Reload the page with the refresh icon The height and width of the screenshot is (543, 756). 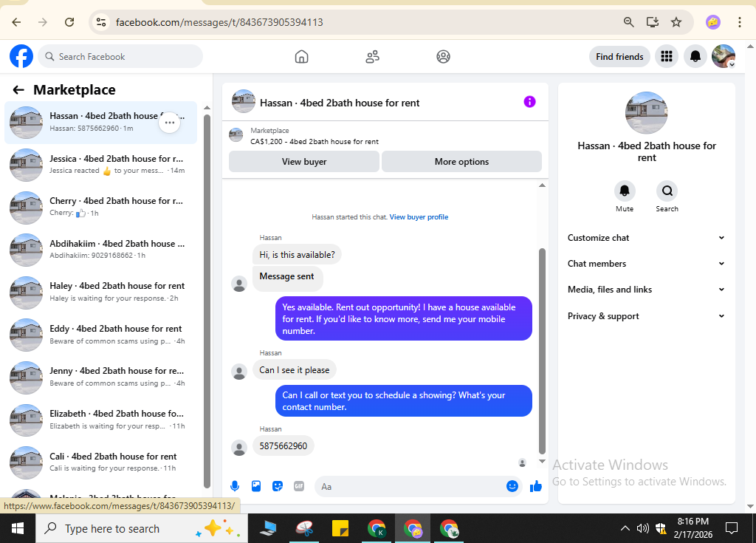click(x=69, y=22)
